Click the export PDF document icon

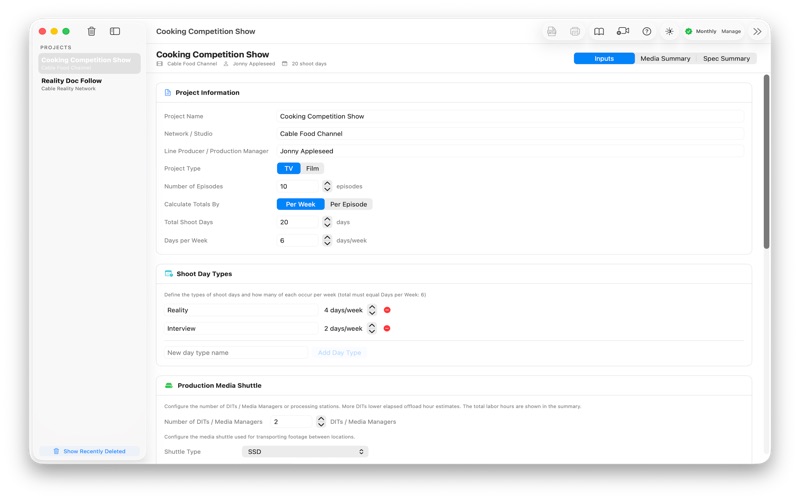coord(552,31)
